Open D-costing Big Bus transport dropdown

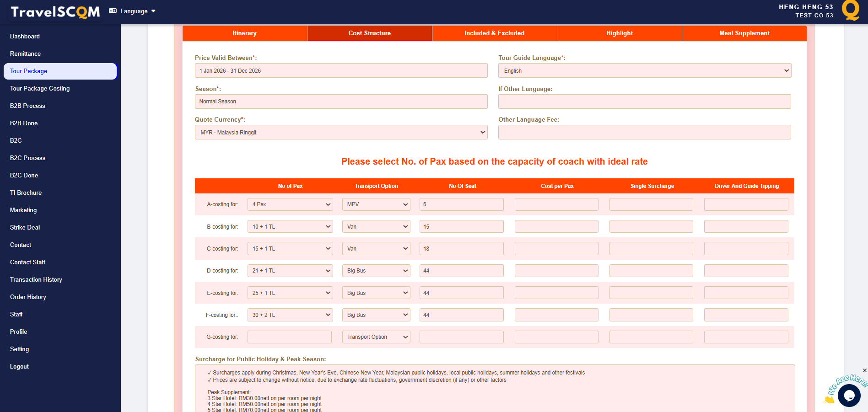[376, 271]
